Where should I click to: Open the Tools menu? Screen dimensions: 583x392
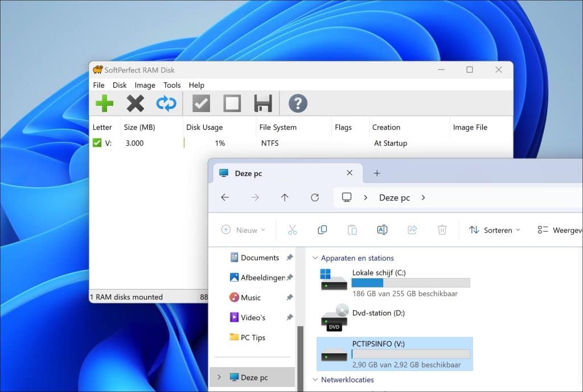[172, 85]
